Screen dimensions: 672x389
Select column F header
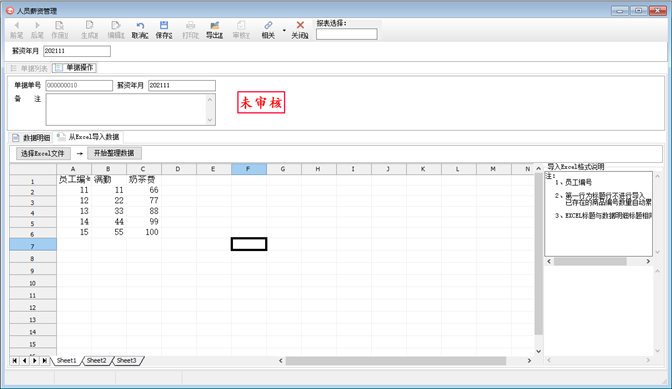[249, 169]
